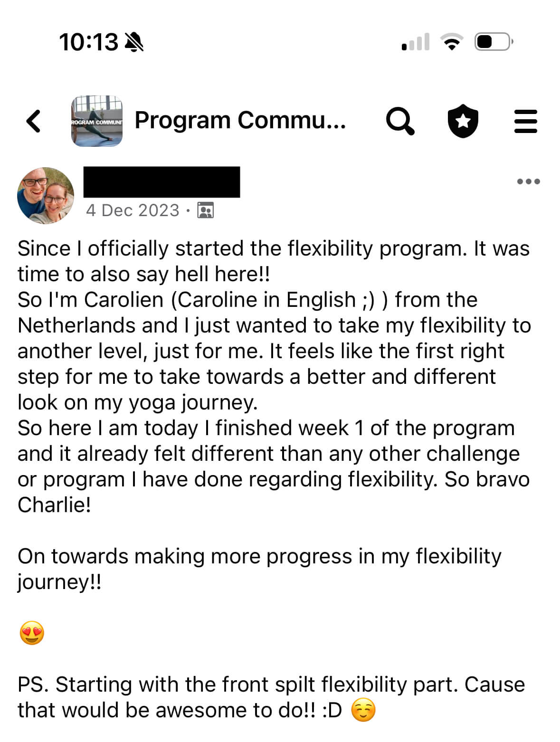Tap the Wi-Fi status icon
Screen dimensions: 560x742
click(x=452, y=42)
